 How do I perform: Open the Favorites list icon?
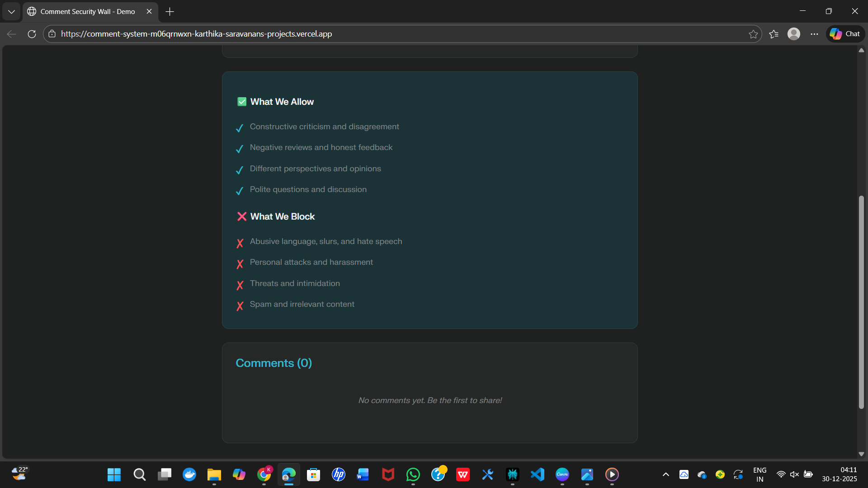[x=774, y=34]
